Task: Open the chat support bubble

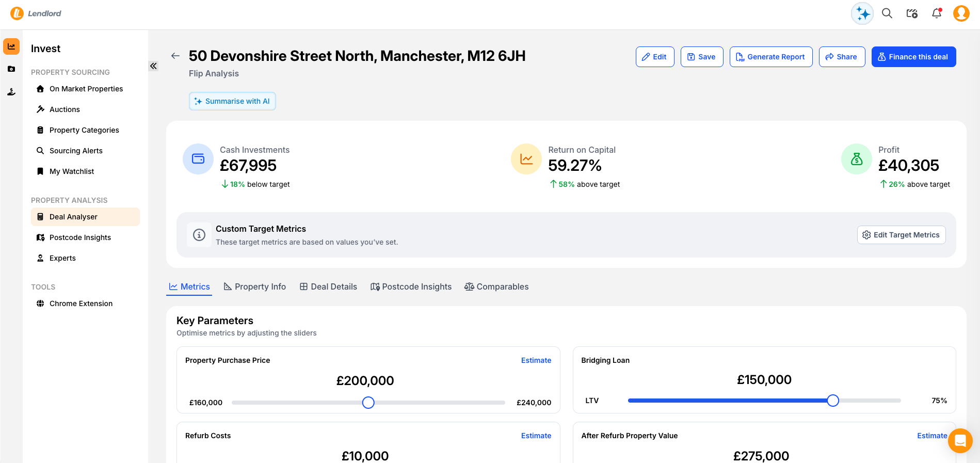Action: [x=960, y=441]
